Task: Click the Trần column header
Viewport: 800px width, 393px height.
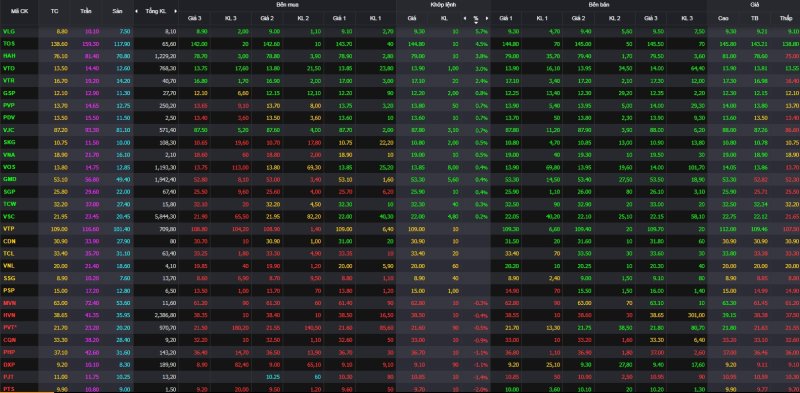Action: tap(87, 11)
